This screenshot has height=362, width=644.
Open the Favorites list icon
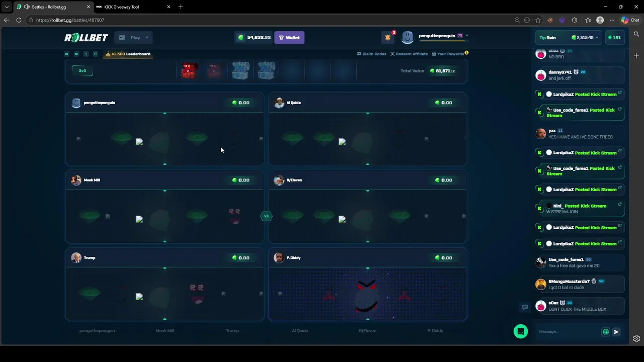(x=588, y=20)
